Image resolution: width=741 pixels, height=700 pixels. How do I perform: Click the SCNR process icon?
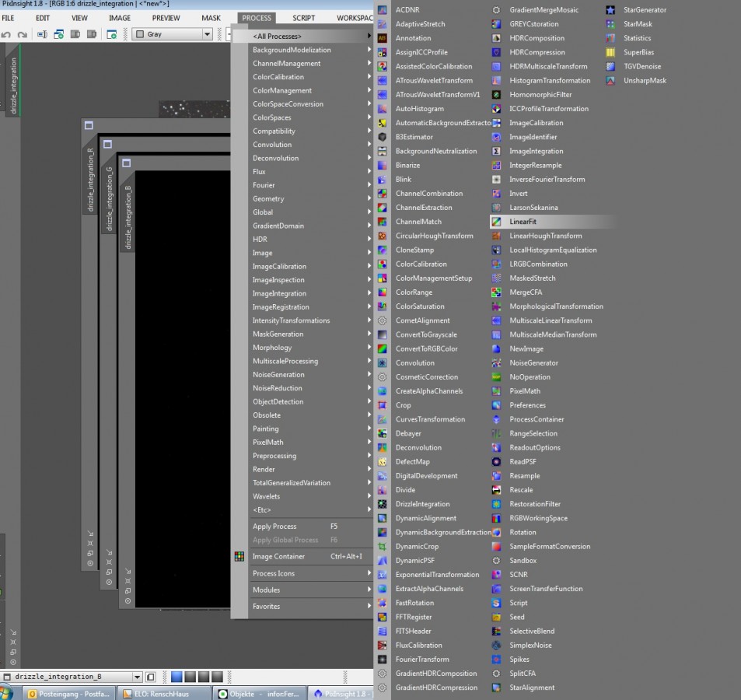(x=496, y=575)
